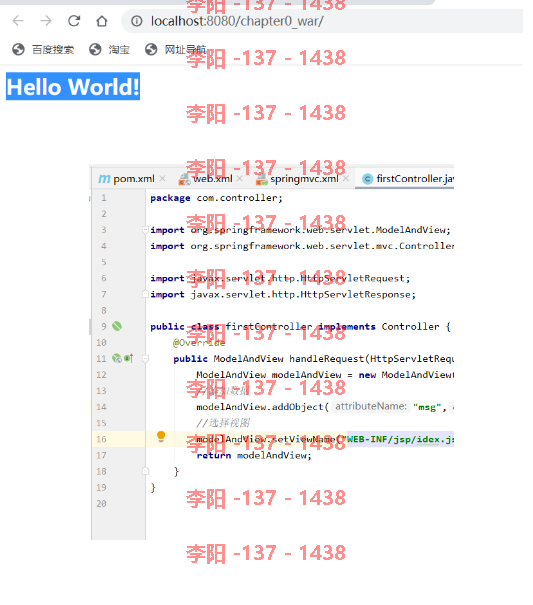Close the pom.xml tab
Image resolution: width=533 pixels, height=605 pixels.
(x=162, y=179)
